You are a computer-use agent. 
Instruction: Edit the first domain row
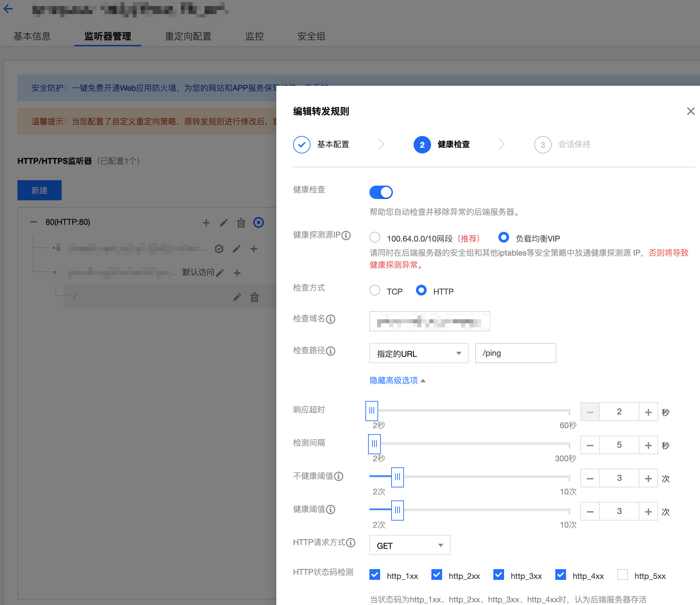point(236,249)
